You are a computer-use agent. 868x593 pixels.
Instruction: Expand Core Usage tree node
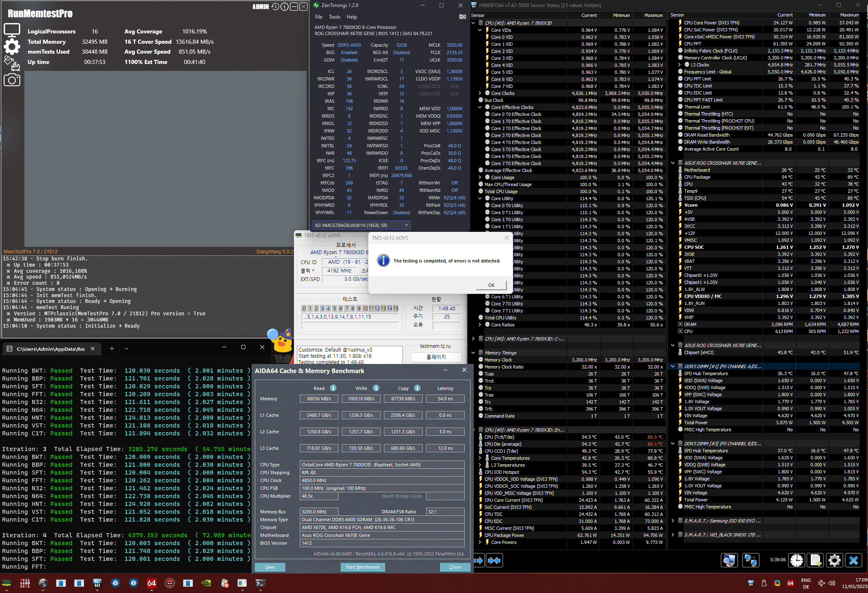[x=480, y=177]
